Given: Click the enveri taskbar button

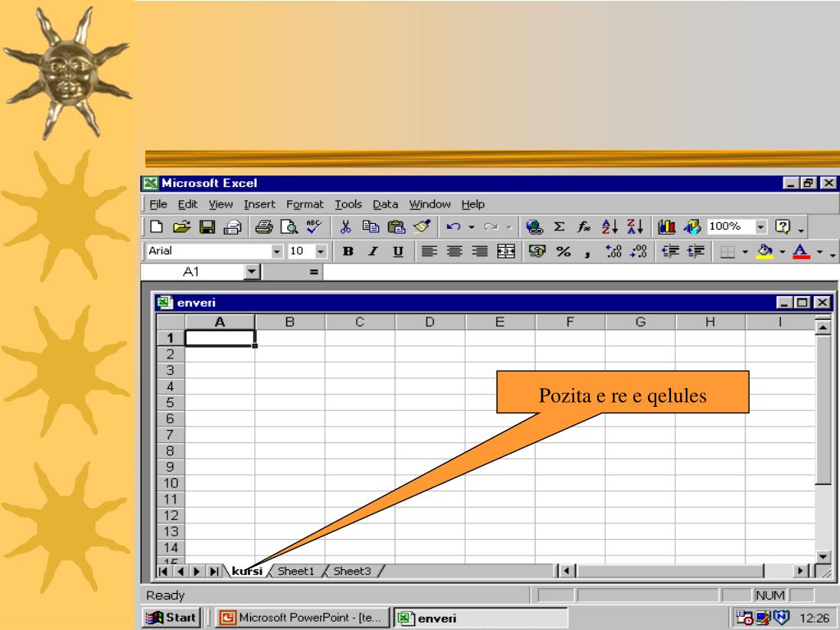Looking at the screenshot, I should pyautogui.click(x=481, y=618).
